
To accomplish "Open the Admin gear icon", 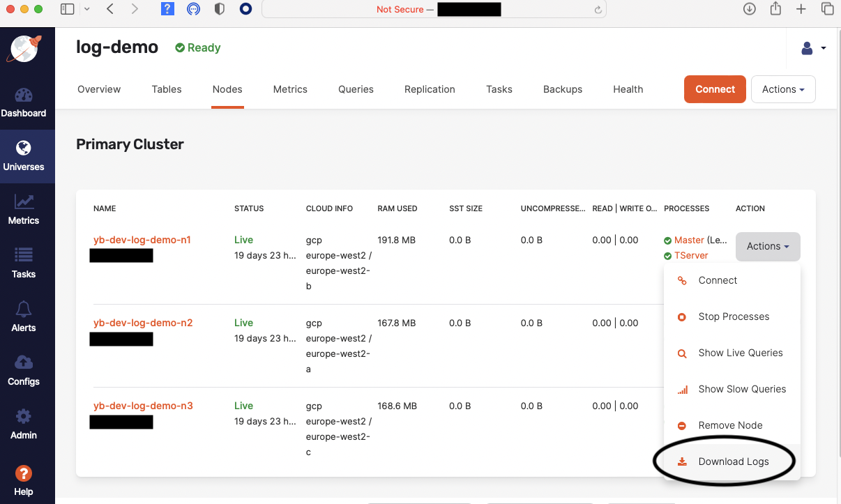I will (24, 416).
